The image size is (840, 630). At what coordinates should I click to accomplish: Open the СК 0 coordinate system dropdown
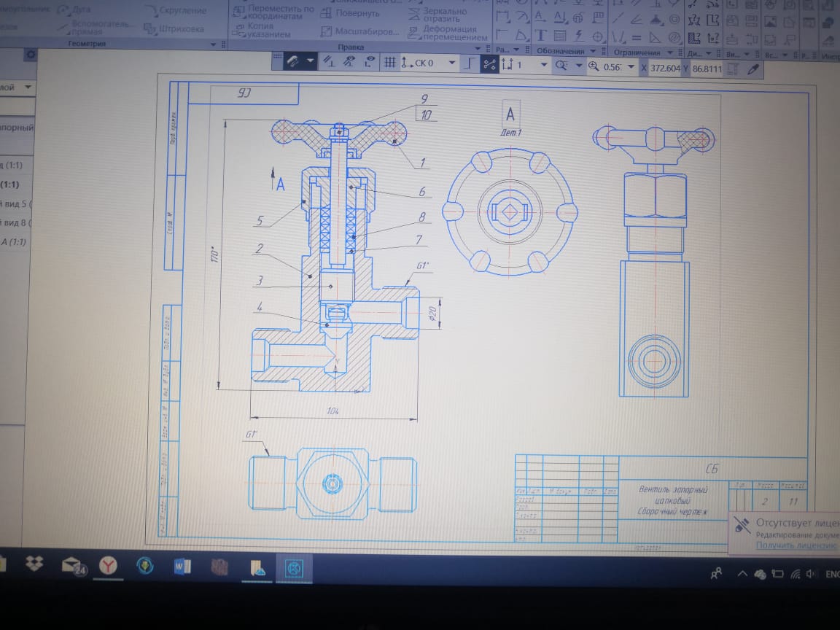(x=452, y=63)
